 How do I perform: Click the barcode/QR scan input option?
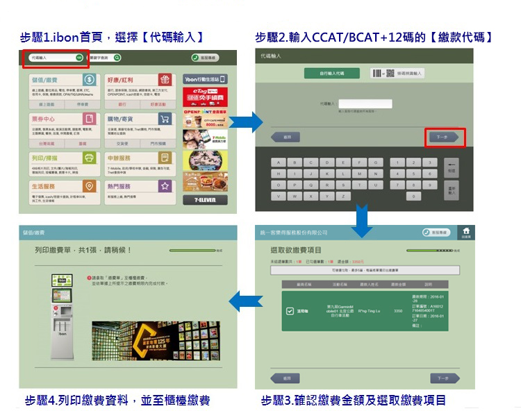(x=397, y=73)
